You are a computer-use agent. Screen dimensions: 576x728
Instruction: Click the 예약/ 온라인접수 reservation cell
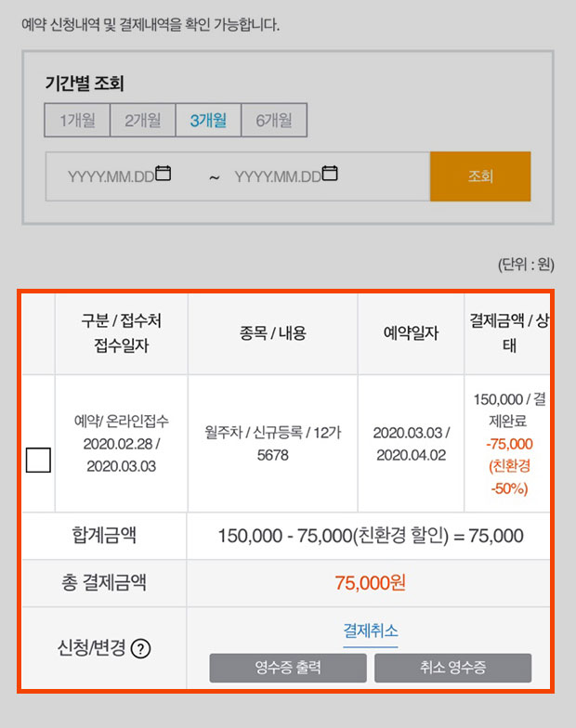[x=121, y=444]
